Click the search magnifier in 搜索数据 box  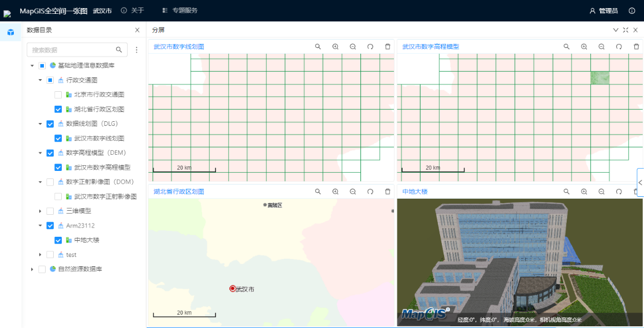(x=119, y=50)
